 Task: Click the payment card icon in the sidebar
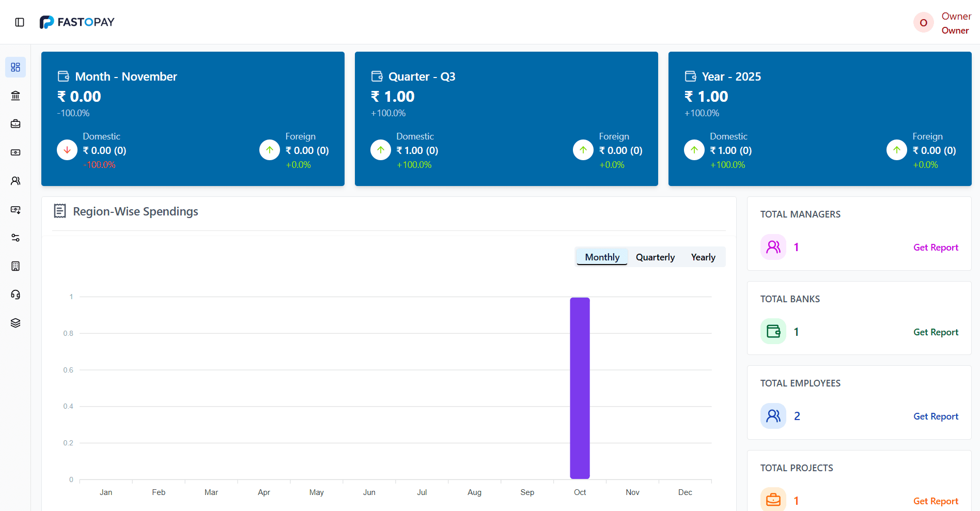[15, 152]
